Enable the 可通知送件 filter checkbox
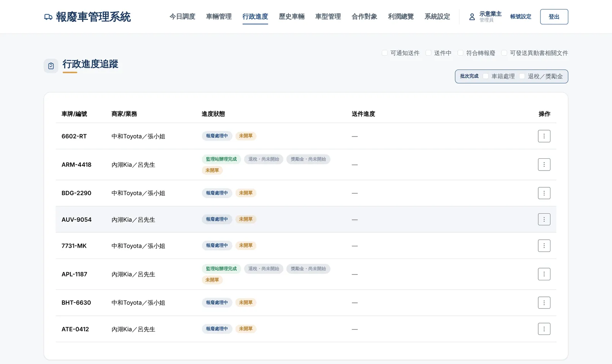The width and height of the screenshot is (612, 364). pyautogui.click(x=385, y=53)
